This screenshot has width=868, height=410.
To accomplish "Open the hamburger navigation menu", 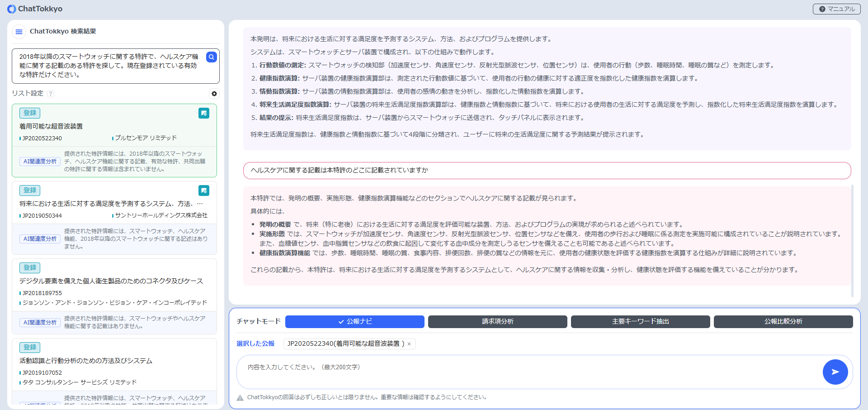I will pyautogui.click(x=19, y=32).
